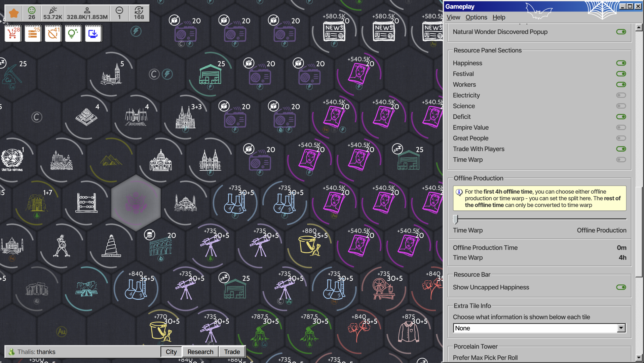Click the orange stacked-list icon with badge 25
644x363 pixels.
coord(33,34)
